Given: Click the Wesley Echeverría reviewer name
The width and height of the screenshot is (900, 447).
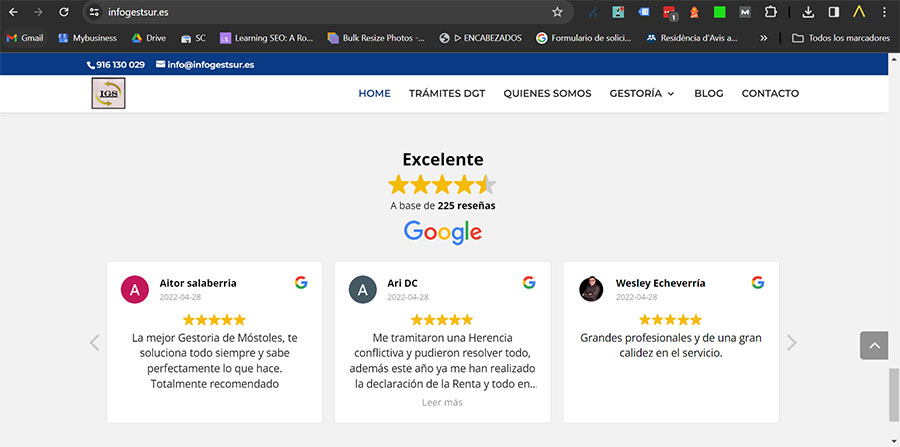Looking at the screenshot, I should coord(661,283).
